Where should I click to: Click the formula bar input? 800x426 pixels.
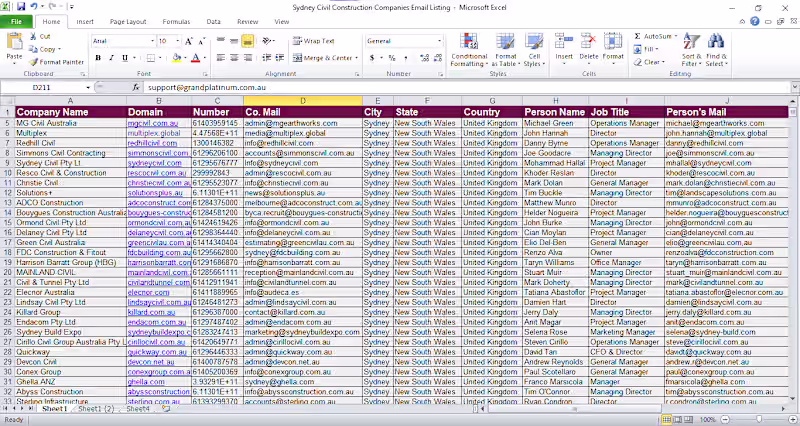(467, 87)
